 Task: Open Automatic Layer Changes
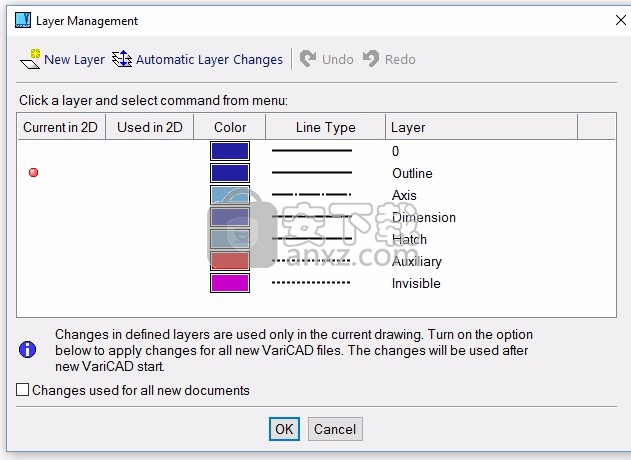coord(198,59)
